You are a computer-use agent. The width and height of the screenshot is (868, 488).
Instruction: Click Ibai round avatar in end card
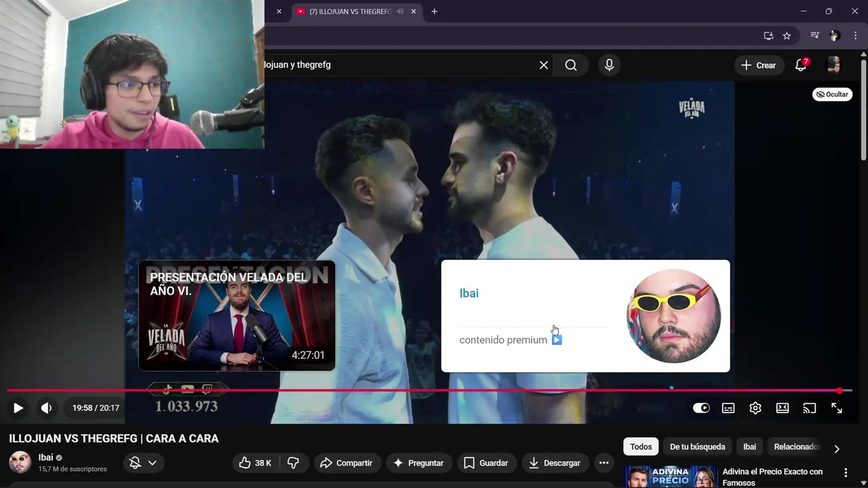point(673,316)
